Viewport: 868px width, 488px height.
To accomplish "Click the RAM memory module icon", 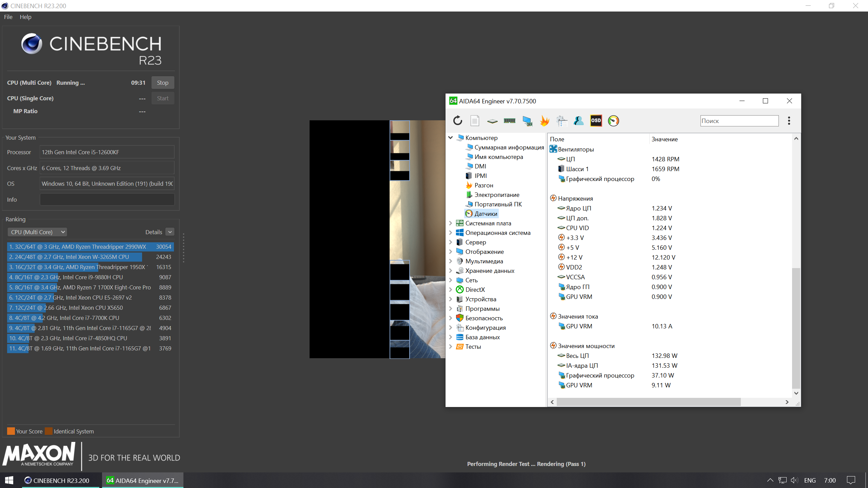I will [509, 121].
